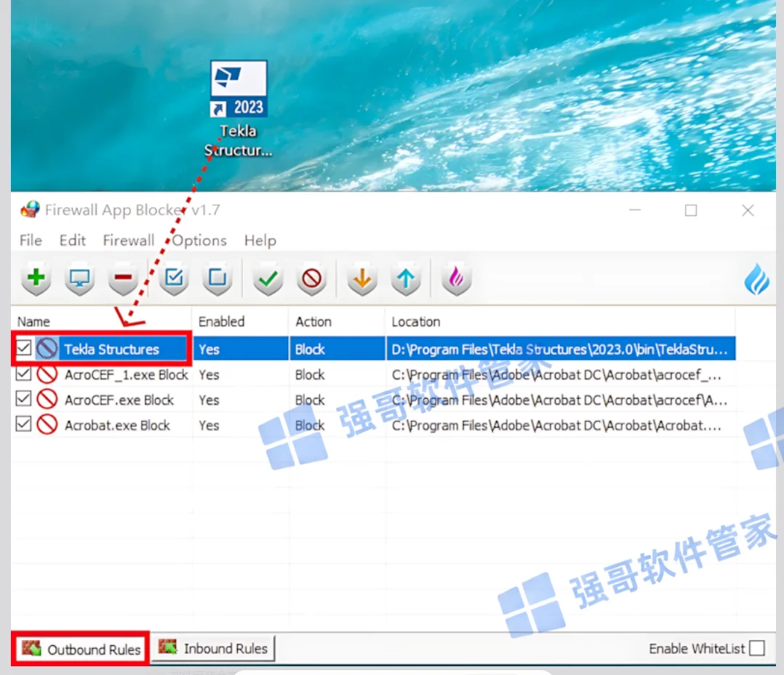Select the AcroCEF_1.exe Block rule name
The image size is (784, 675).
126,375
